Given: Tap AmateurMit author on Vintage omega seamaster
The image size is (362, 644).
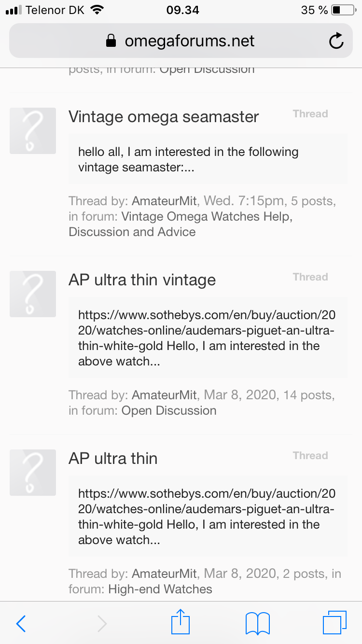Looking at the screenshot, I should 165,200.
